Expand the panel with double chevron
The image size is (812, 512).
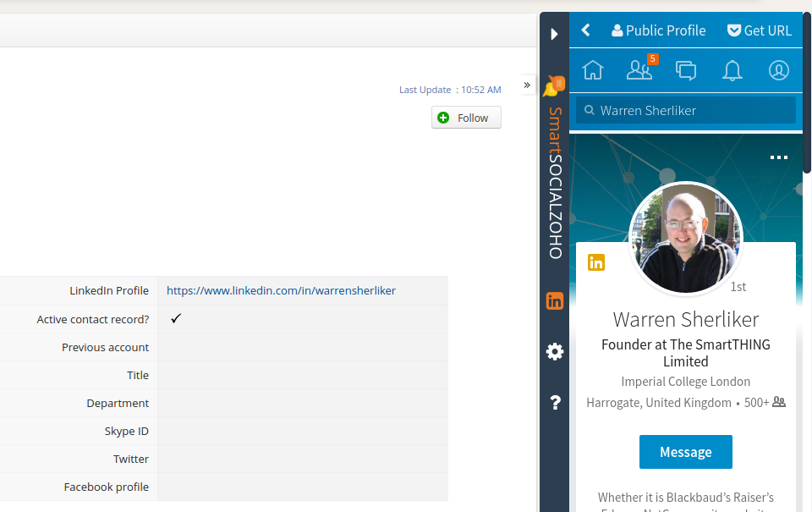[x=527, y=85]
